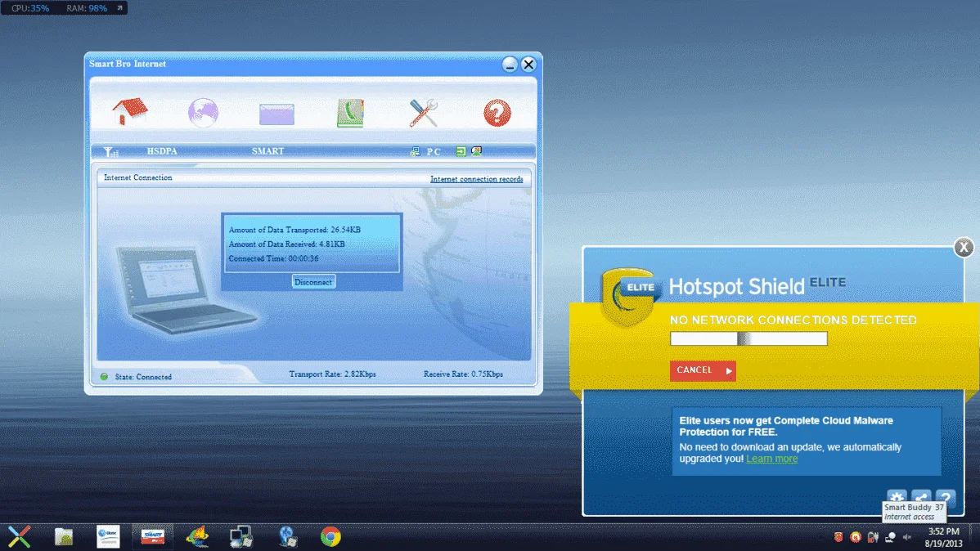Open the SMS envelope icon in Smart Bro
The image size is (980, 551).
click(276, 114)
